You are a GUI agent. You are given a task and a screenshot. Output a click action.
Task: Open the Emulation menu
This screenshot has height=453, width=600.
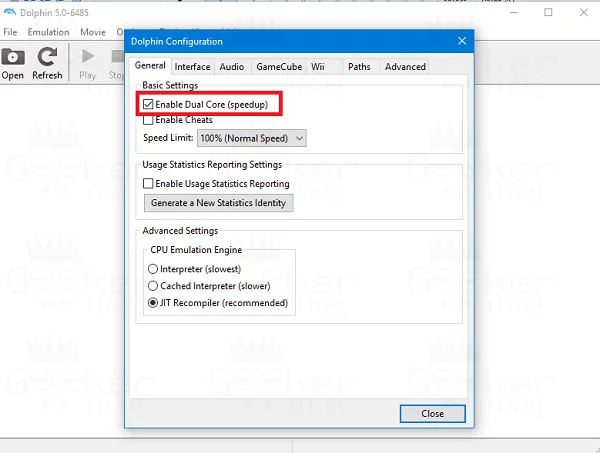pos(49,32)
